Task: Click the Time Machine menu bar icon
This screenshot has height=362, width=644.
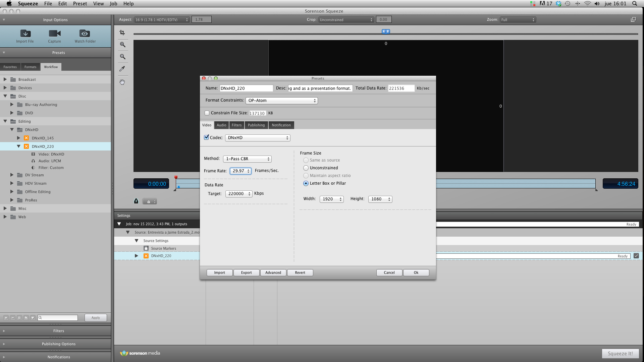Action: tap(568, 4)
